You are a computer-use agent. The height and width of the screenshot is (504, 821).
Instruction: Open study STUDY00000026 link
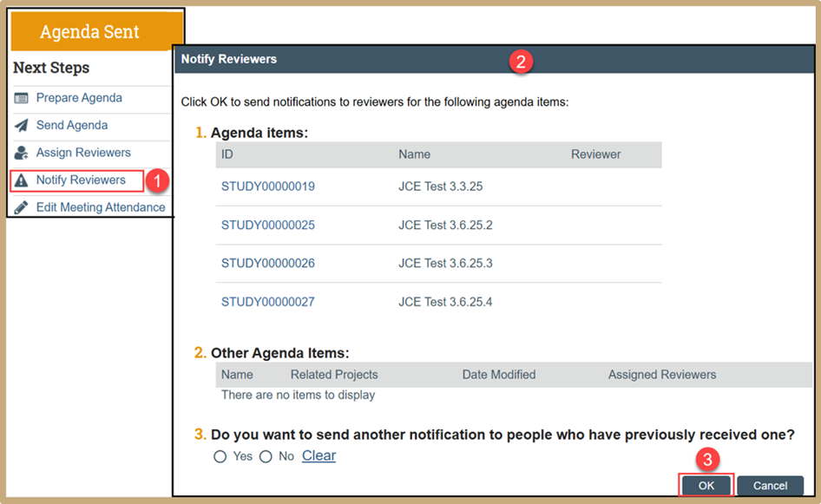pos(268,264)
